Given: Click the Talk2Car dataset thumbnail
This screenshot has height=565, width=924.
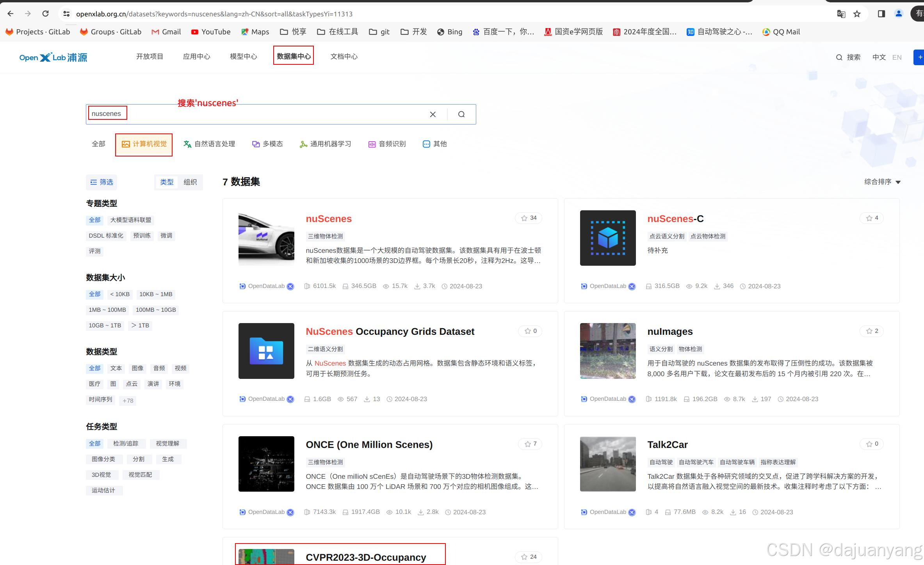Looking at the screenshot, I should coord(607,464).
